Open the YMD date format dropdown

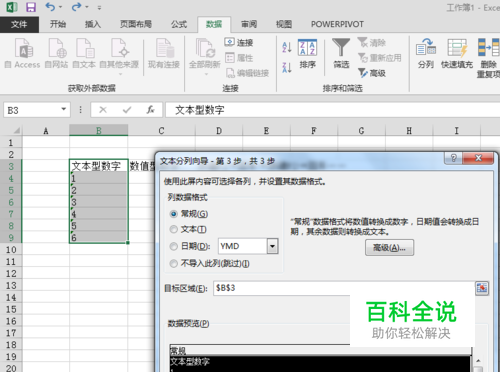click(272, 246)
